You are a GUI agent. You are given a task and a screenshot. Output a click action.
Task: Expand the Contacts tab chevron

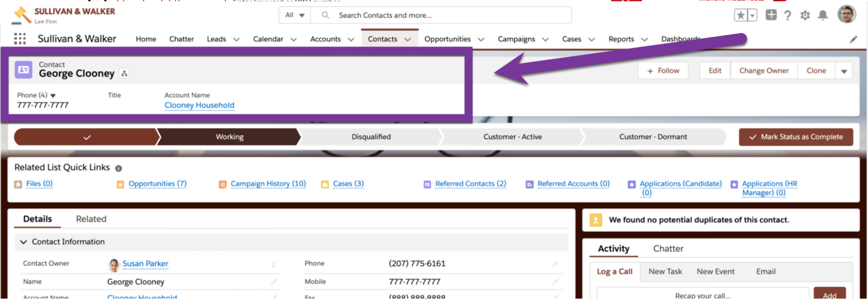coord(407,39)
